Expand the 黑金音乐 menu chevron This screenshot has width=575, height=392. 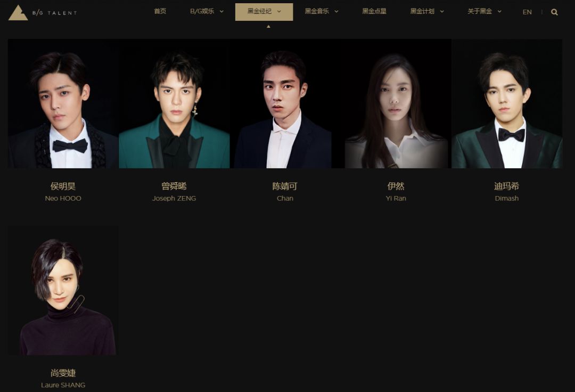336,12
